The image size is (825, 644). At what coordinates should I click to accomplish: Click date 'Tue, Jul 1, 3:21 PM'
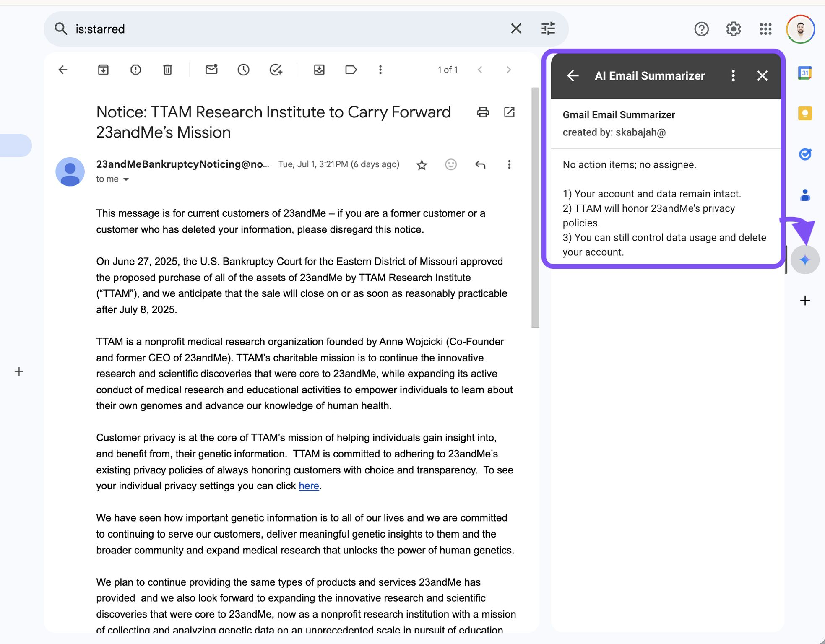[x=313, y=164]
